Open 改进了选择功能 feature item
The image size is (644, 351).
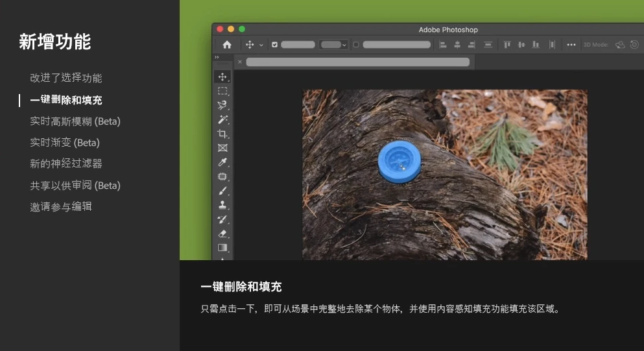[x=66, y=78]
